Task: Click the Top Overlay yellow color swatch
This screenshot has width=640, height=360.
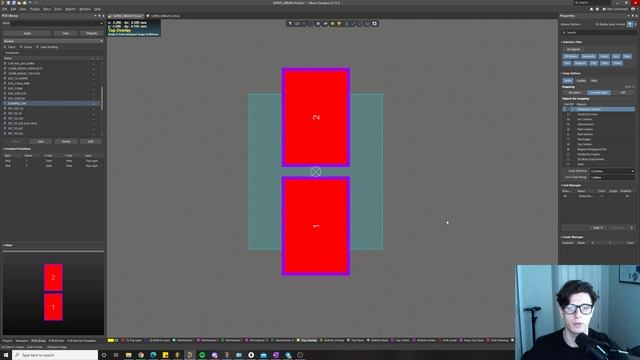Action: [x=298, y=340]
